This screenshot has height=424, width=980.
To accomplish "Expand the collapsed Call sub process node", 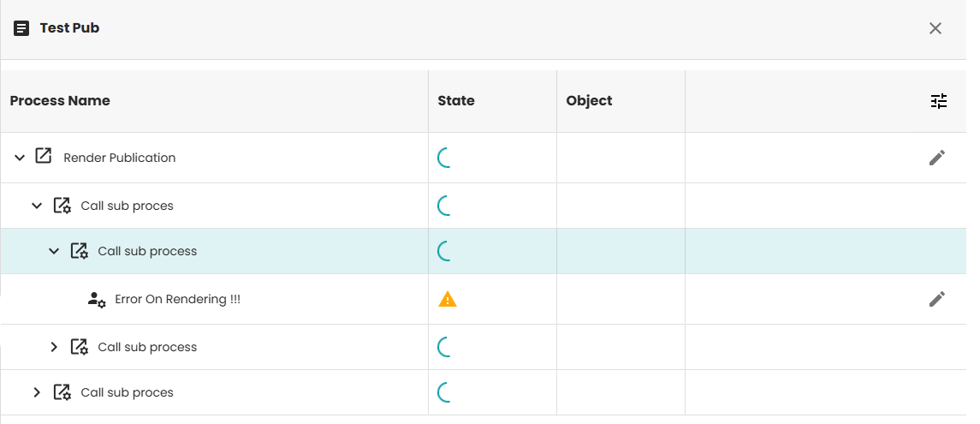I will (x=54, y=347).
